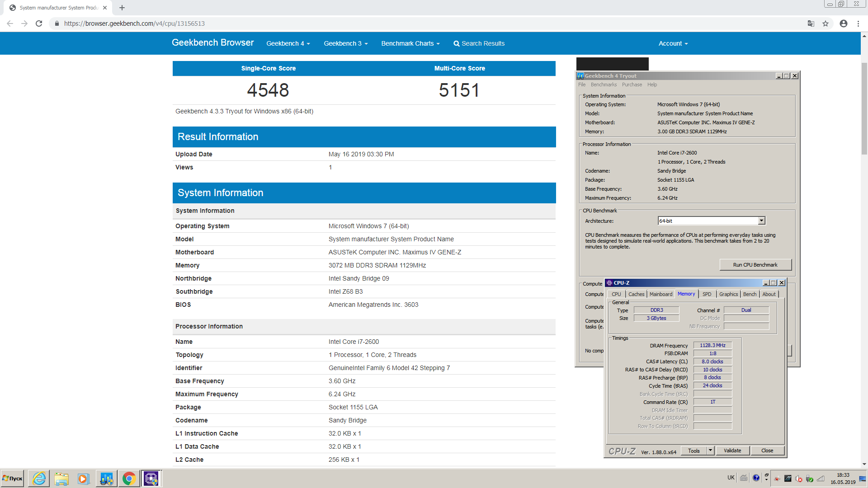Launch Internet Explorer from the taskbar
868x488 pixels.
pos(39,479)
